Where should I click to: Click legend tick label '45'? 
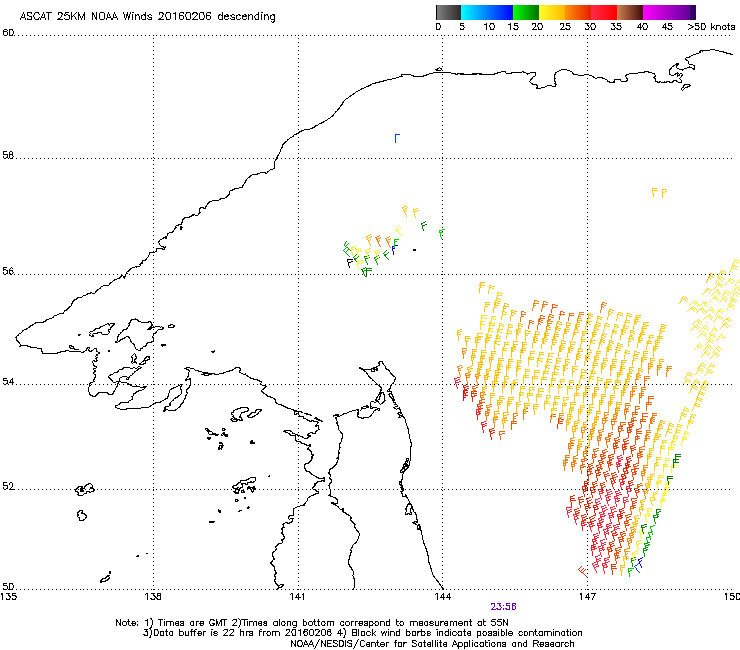(667, 27)
